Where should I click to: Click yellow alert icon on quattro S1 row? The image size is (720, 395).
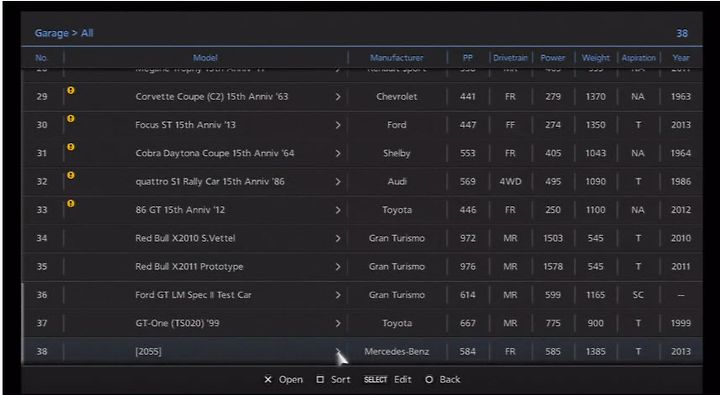point(71,175)
